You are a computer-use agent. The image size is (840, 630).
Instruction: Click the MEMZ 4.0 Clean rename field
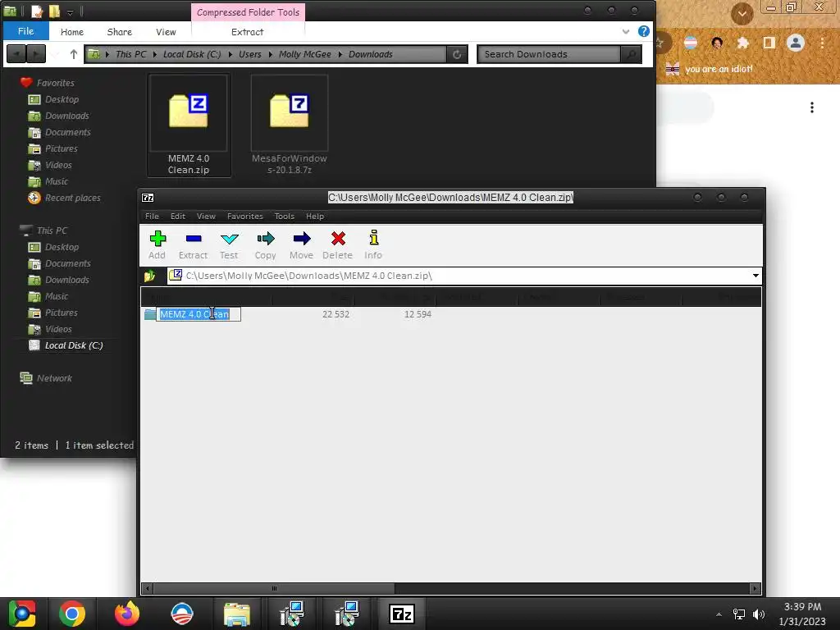tap(199, 314)
